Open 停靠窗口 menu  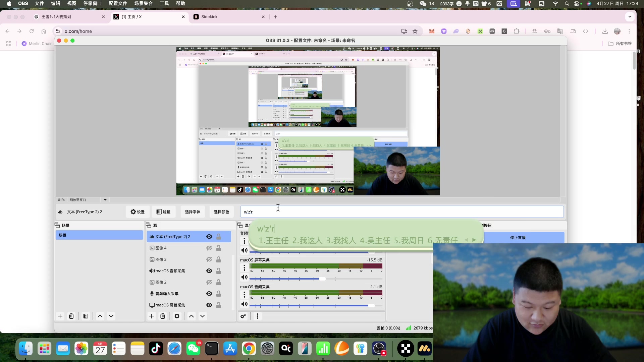coord(92,3)
